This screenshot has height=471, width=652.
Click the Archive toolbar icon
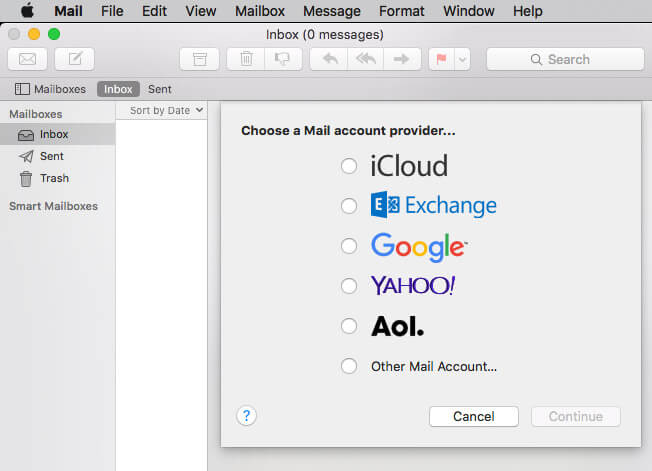click(x=199, y=59)
